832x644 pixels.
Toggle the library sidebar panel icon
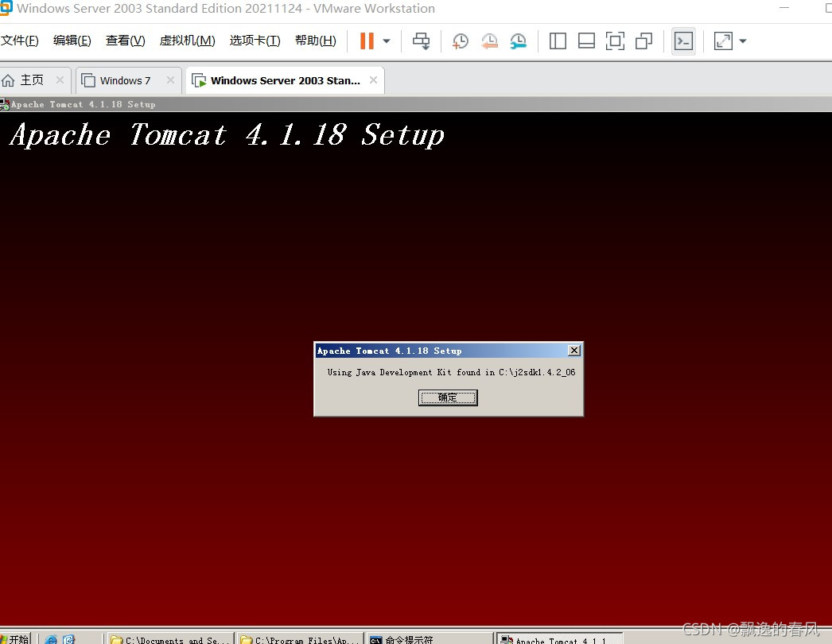[x=558, y=41]
